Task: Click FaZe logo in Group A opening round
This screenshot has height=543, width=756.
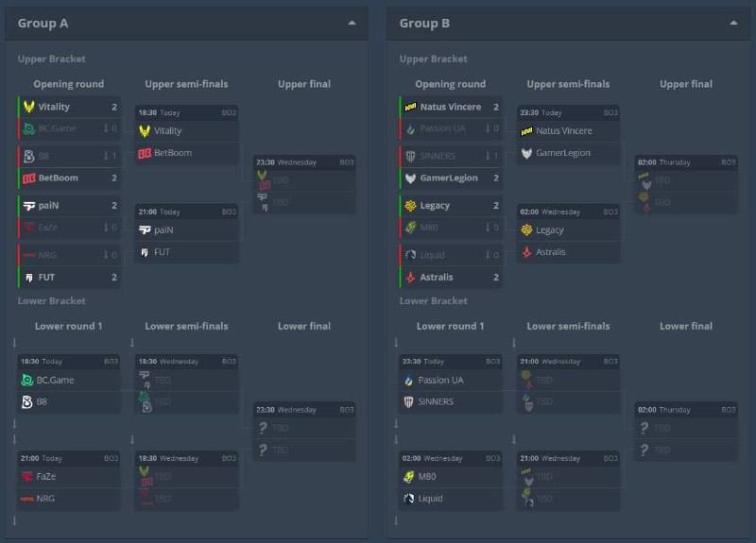Action: [29, 227]
